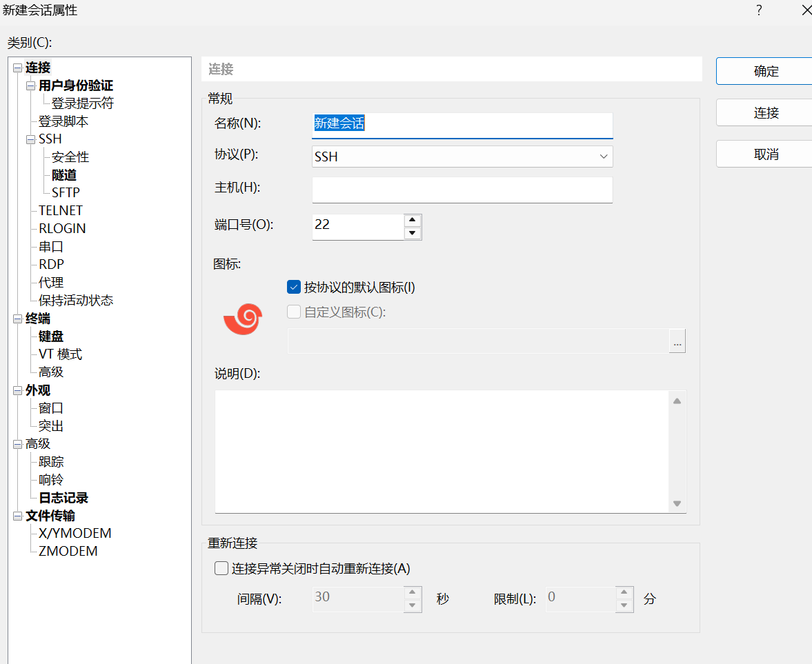Viewport: 812px width, 664px height.
Task: Click the custom icon path field
Action: [479, 341]
